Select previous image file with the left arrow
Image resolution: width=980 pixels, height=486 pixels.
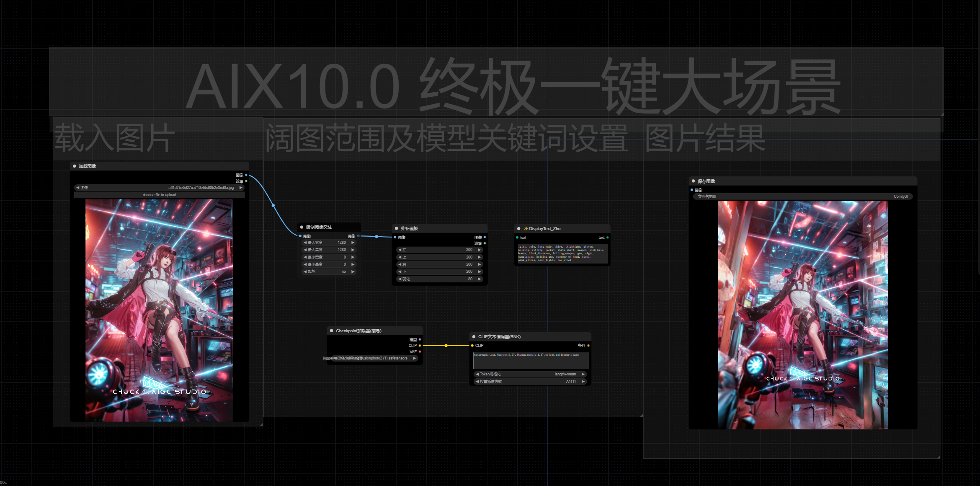pos(78,188)
